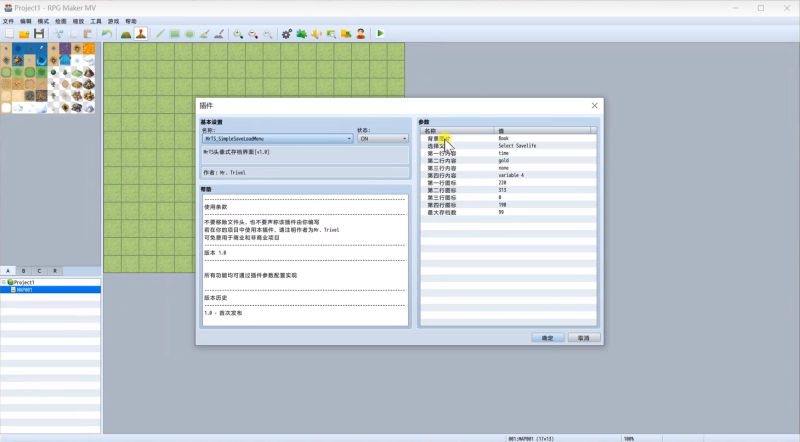Open the Sound Test speaker icon
The height and width of the screenshot is (442, 800).
coord(316,34)
